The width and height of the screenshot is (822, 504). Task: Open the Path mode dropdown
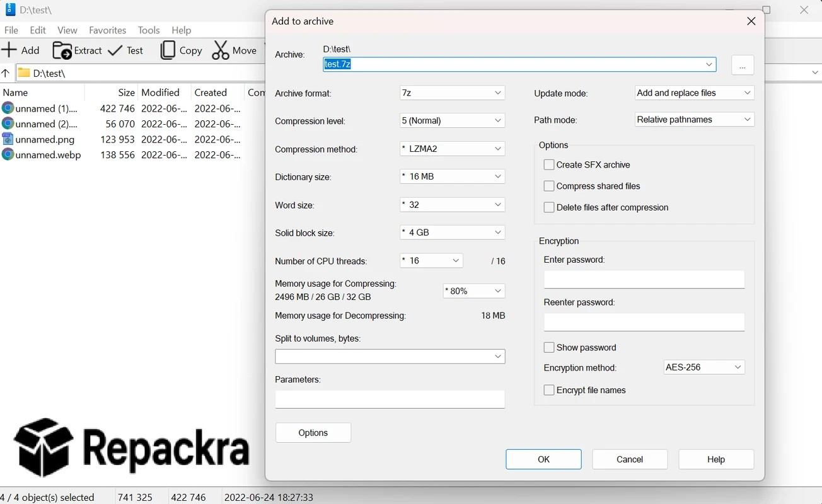coord(694,120)
